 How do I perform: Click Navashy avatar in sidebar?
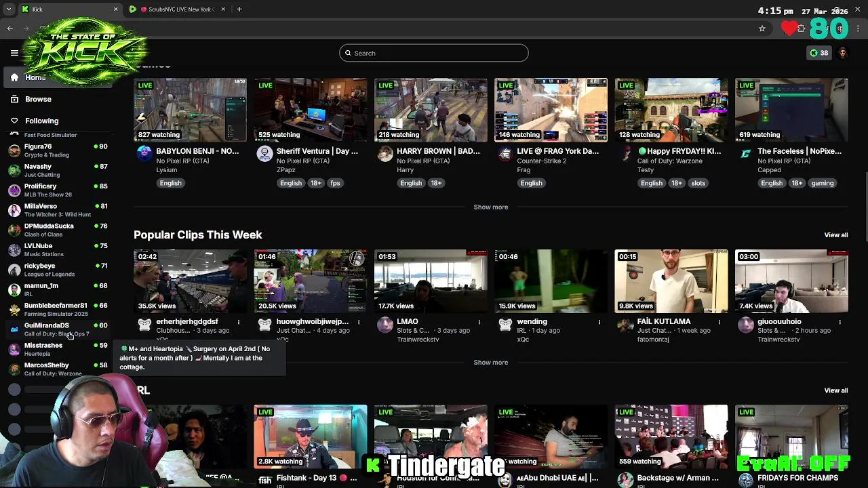tap(14, 170)
